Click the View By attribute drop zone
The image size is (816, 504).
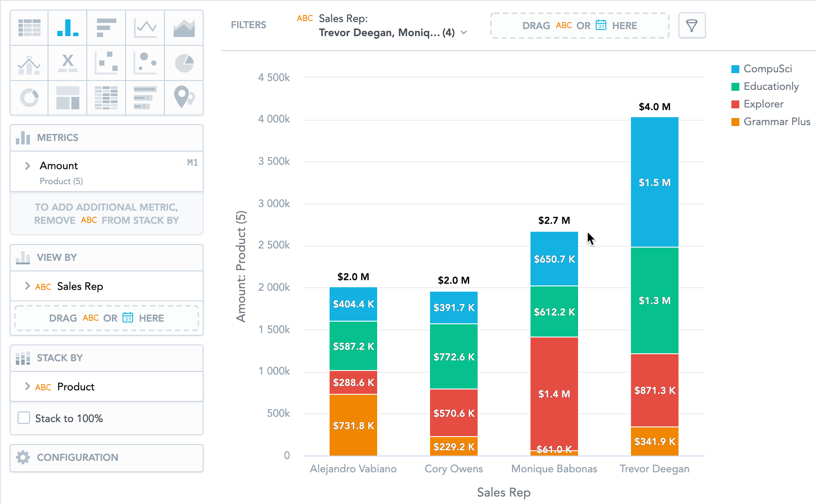coord(107,318)
